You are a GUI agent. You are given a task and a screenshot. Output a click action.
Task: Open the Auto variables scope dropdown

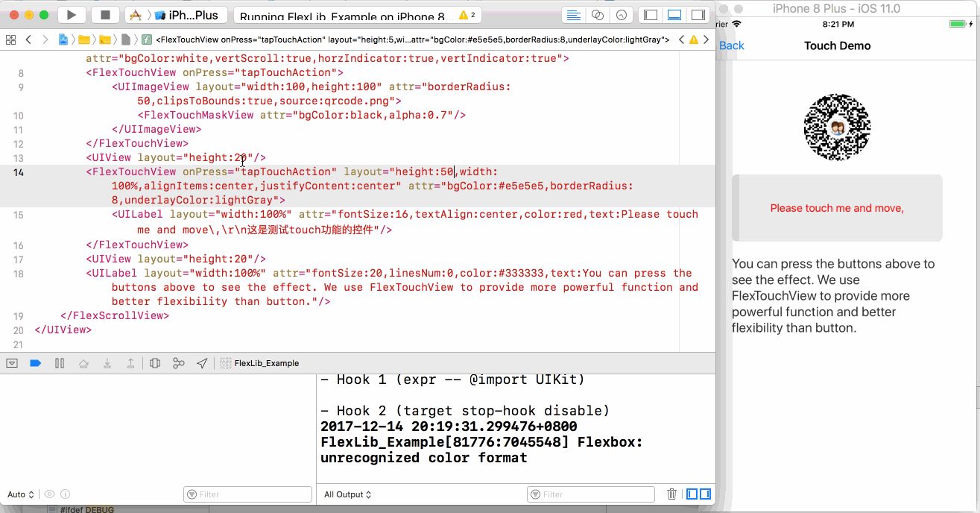[21, 494]
